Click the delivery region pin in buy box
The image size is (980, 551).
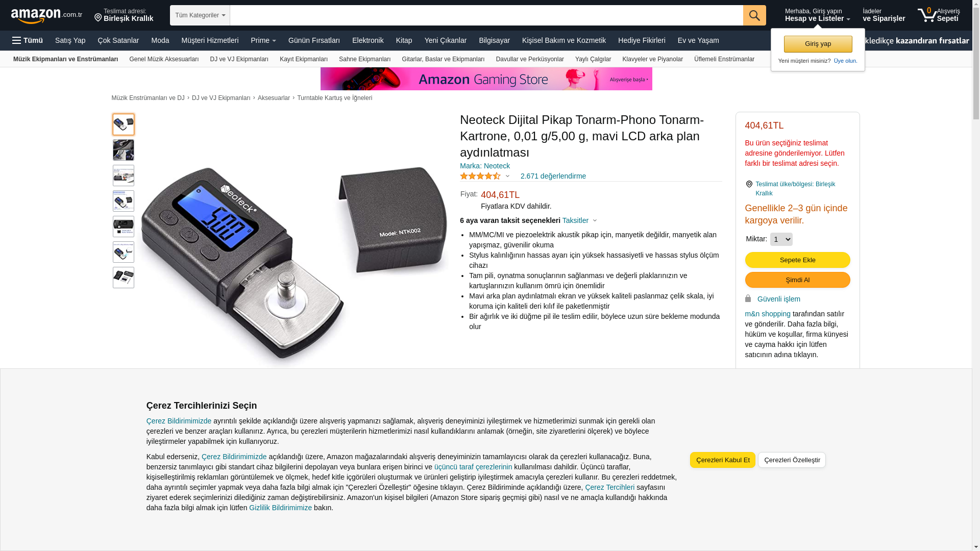coord(749,184)
